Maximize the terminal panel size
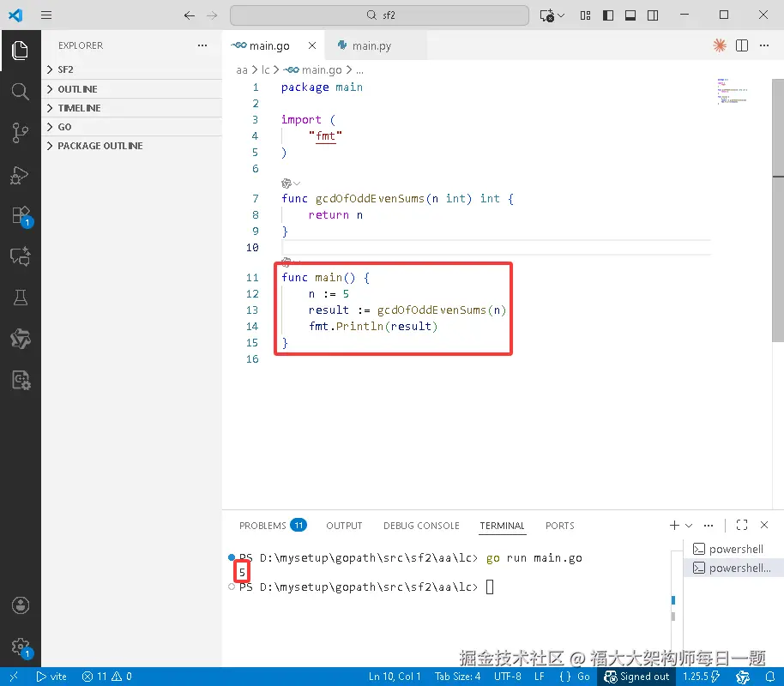 pos(742,525)
